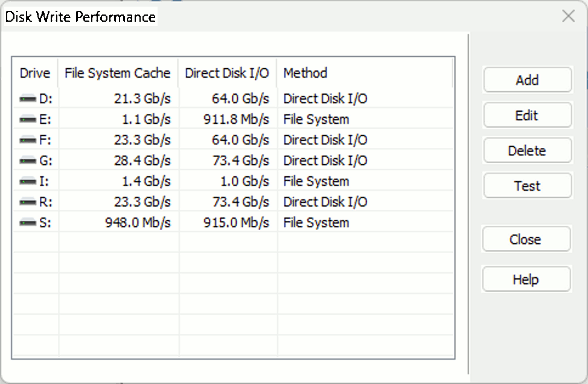Click the drive icon for R:
The image size is (588, 384).
(x=28, y=202)
